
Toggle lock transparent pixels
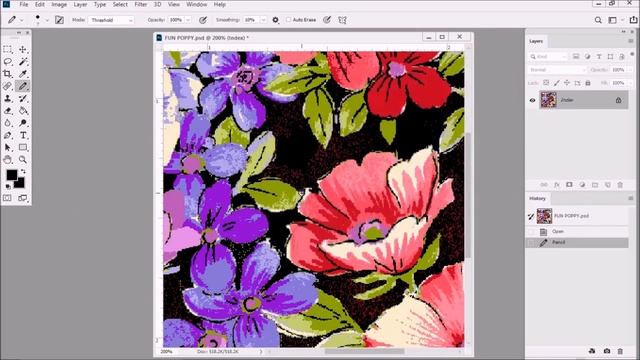point(546,83)
